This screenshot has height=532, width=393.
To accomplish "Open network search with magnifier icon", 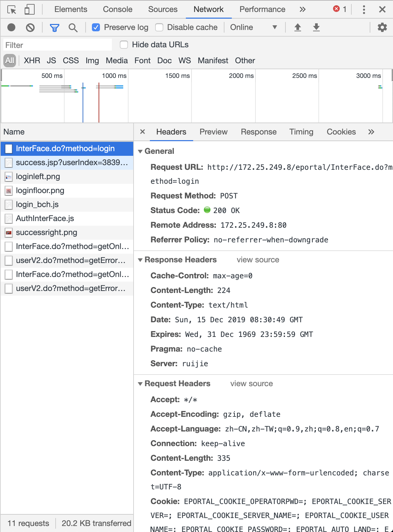I will click(73, 28).
